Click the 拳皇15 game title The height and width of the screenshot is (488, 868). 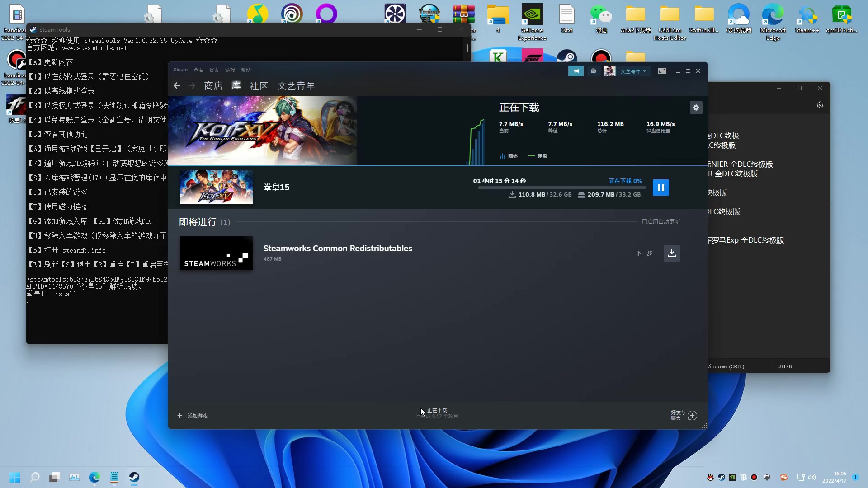click(277, 187)
